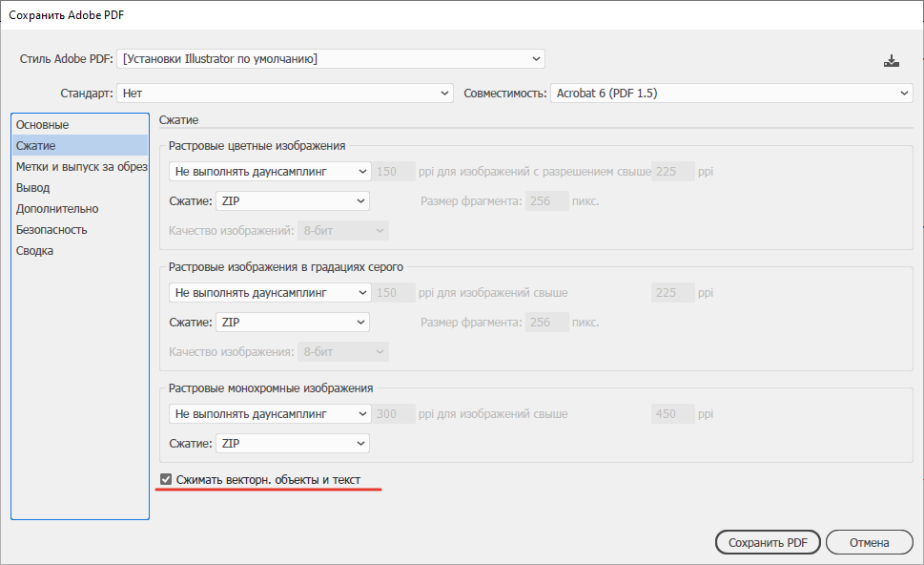This screenshot has height=565, width=924.
Task: Open grayscale images downsampling dropdown
Action: (270, 293)
